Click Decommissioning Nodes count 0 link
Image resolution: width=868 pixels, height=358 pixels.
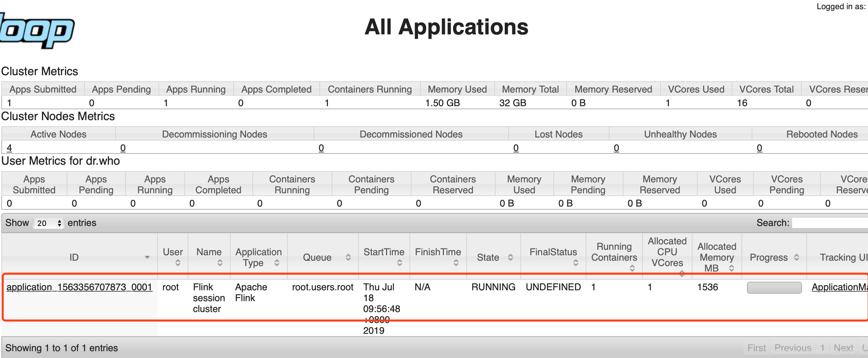[x=123, y=148]
